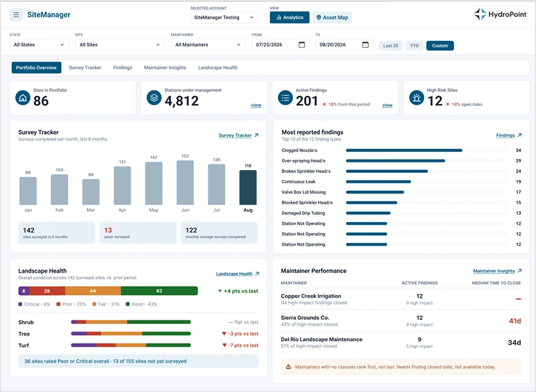Click the Survey Tracker external arrow icon

pyautogui.click(x=256, y=135)
